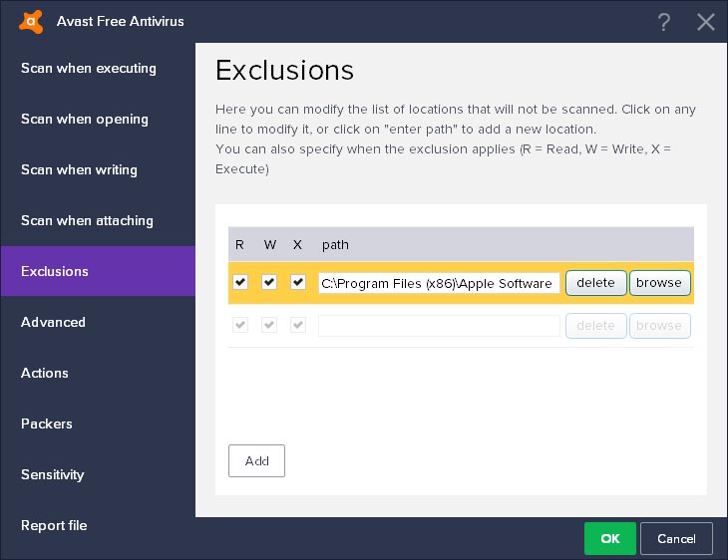The image size is (728, 560).
Task: Open the Actions section
Action: point(45,373)
